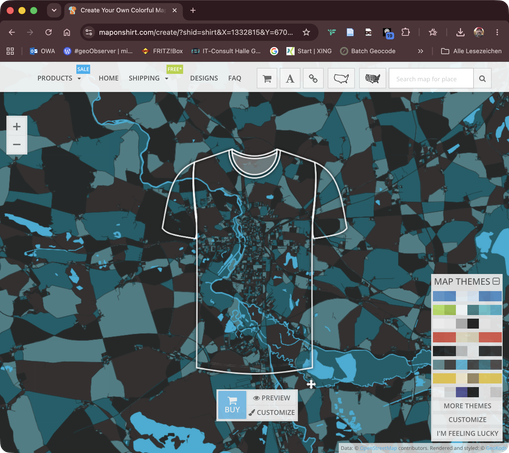
Task: Click the blue Buy button
Action: click(232, 405)
